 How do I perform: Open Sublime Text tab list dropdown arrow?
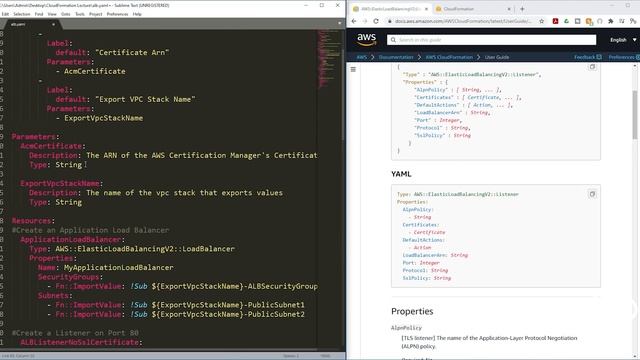point(340,23)
